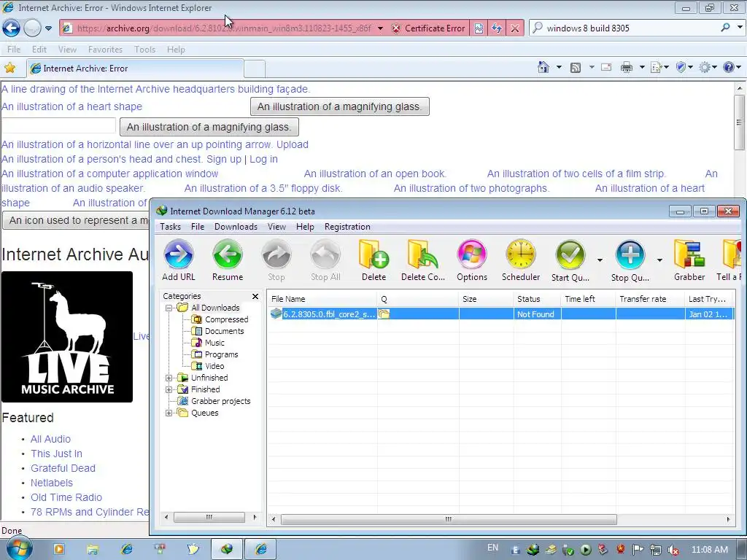This screenshot has width=747, height=560.
Task: Click the Help question mark icon in IE
Action: [x=729, y=67]
